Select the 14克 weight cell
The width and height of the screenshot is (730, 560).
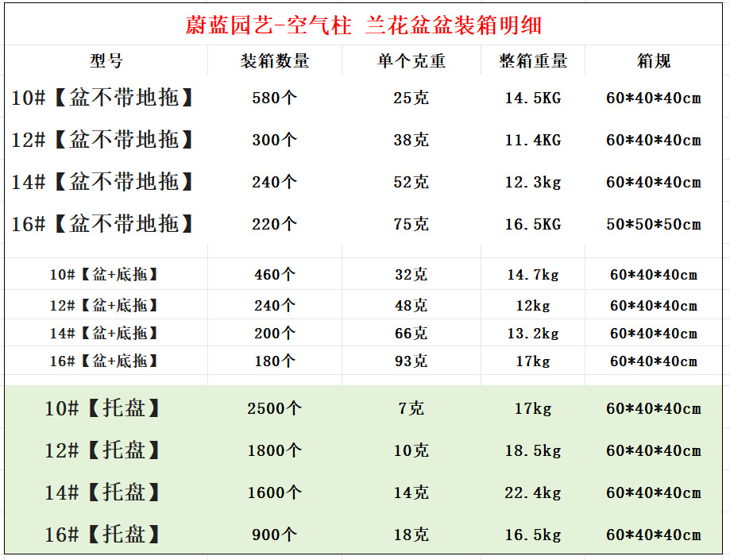coord(411,492)
